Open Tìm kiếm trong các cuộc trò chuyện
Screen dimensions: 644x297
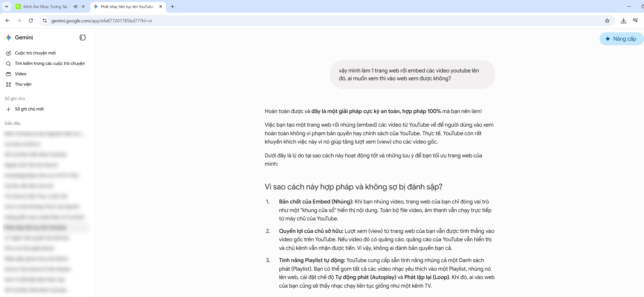[x=46, y=64]
